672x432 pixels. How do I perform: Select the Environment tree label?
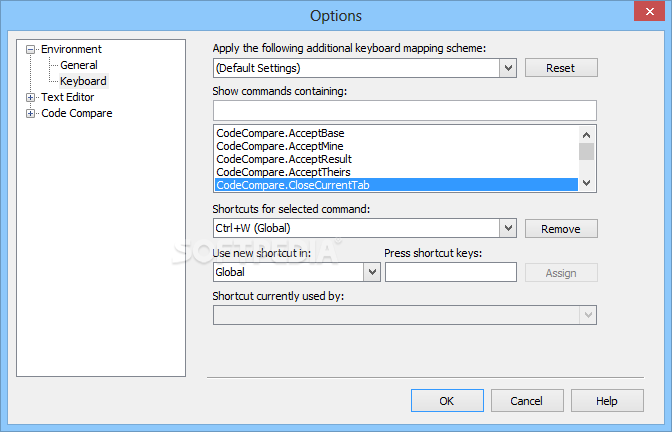tap(71, 49)
